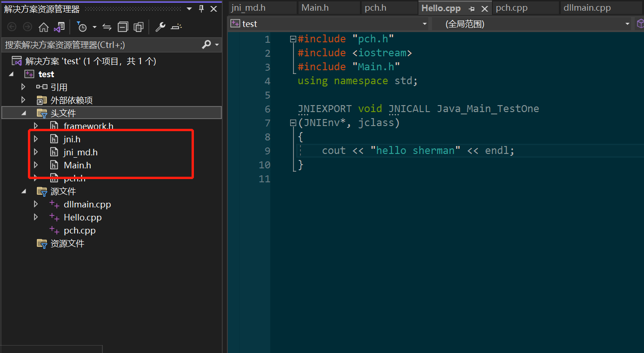644x353 pixels.
Task: Select the test project icon
Action: (x=29, y=74)
